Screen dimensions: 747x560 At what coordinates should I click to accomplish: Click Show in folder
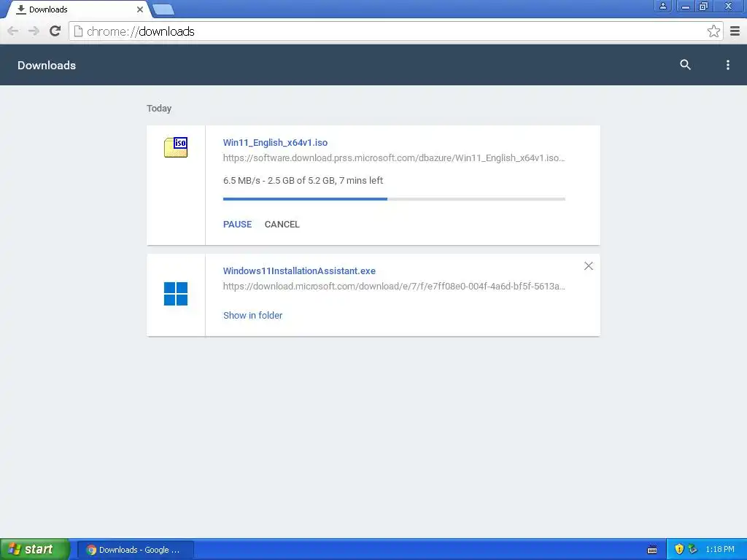coord(252,315)
